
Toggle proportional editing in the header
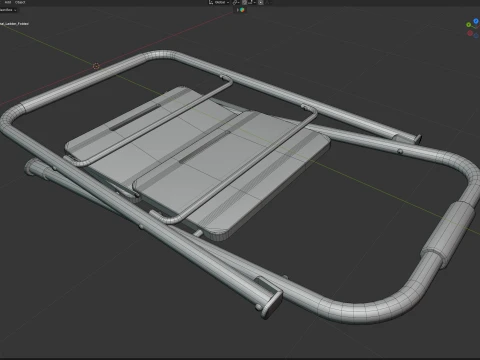pyautogui.click(x=261, y=2)
